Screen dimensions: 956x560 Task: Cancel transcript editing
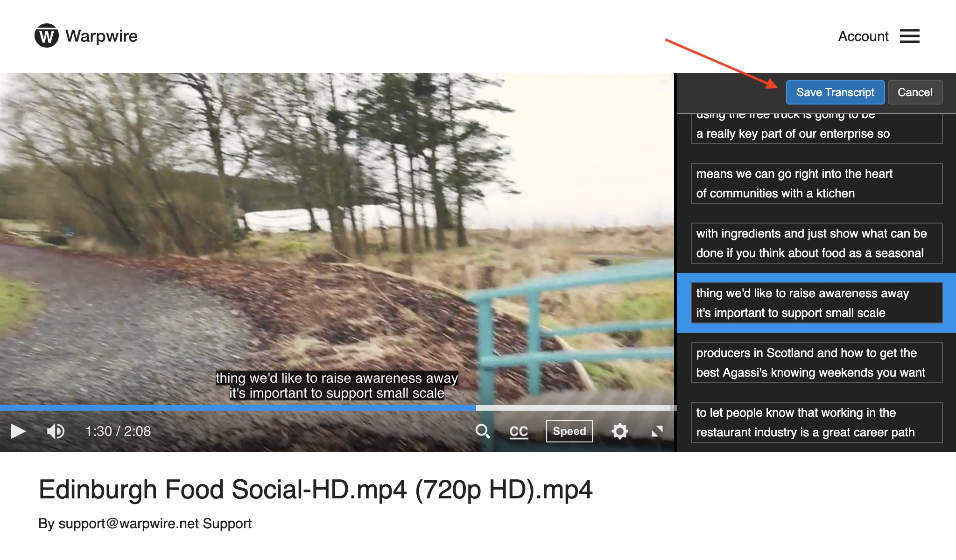[x=914, y=92]
